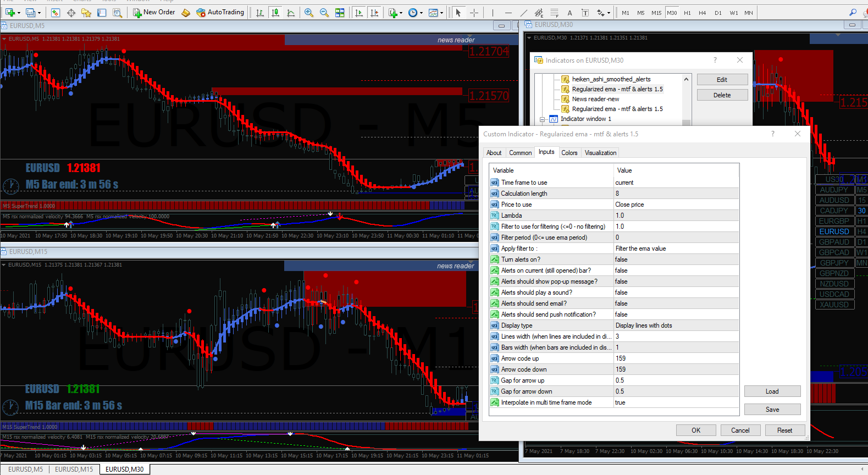Viewport: 868px width, 475px height.
Task: Open the Indicators list toolbar icon
Action: 392,13
